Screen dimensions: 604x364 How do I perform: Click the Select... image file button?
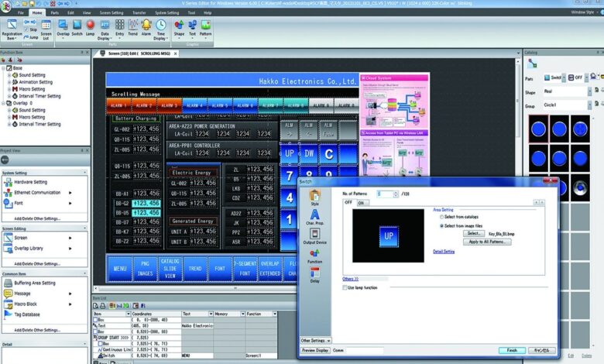pyautogui.click(x=474, y=233)
